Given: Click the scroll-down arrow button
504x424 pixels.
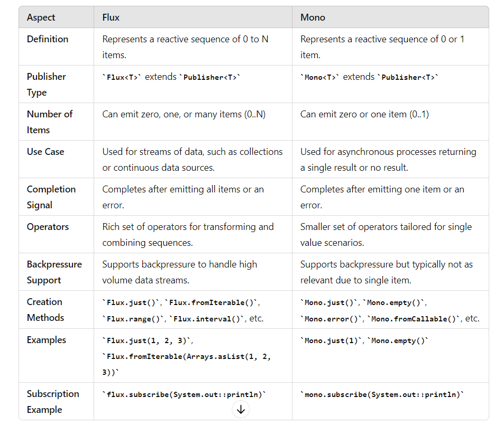Looking at the screenshot, I should coord(241,410).
